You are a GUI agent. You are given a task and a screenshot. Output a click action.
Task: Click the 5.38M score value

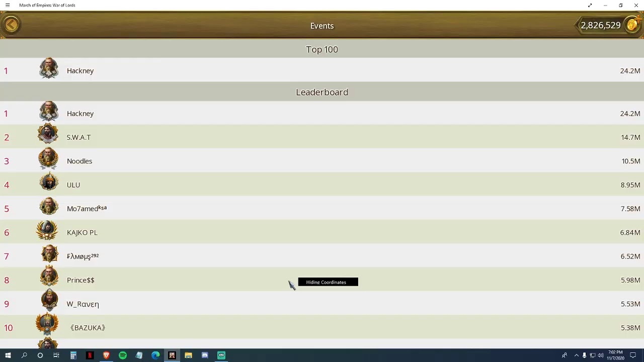[x=630, y=328]
